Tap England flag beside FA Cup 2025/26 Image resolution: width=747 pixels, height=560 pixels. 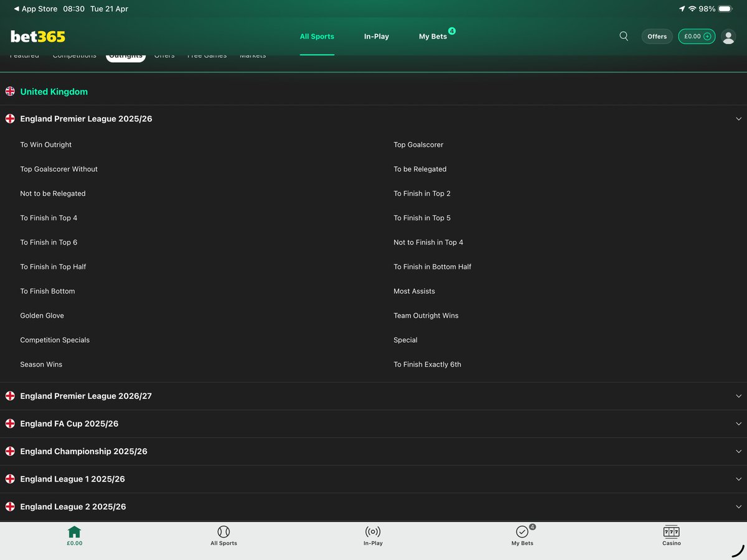[10, 424]
